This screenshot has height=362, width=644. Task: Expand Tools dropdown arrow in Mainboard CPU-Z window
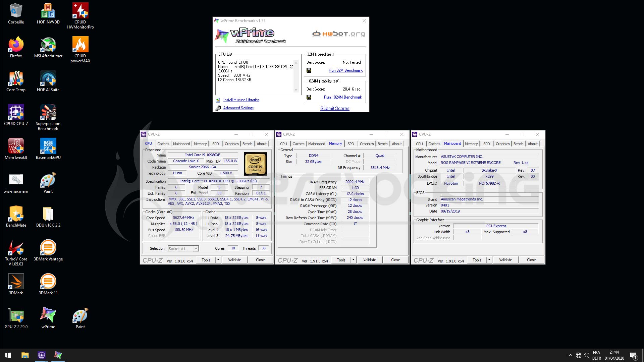coord(489,260)
